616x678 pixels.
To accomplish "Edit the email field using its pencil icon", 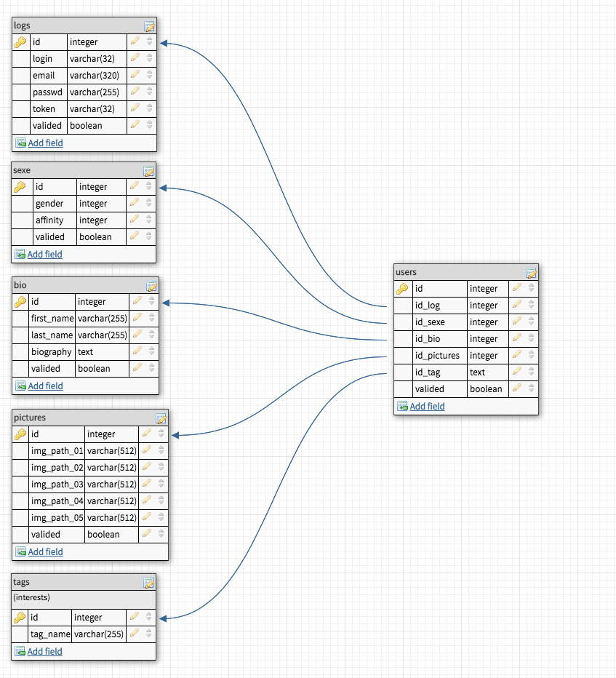I will [x=135, y=75].
